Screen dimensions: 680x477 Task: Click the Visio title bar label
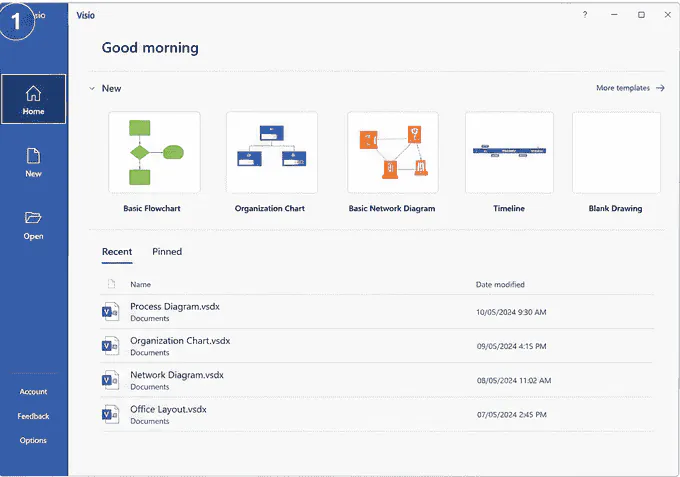[85, 16]
